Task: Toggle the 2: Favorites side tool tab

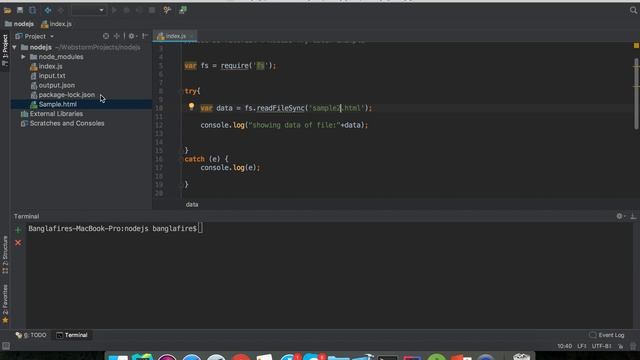Action: tap(5, 304)
